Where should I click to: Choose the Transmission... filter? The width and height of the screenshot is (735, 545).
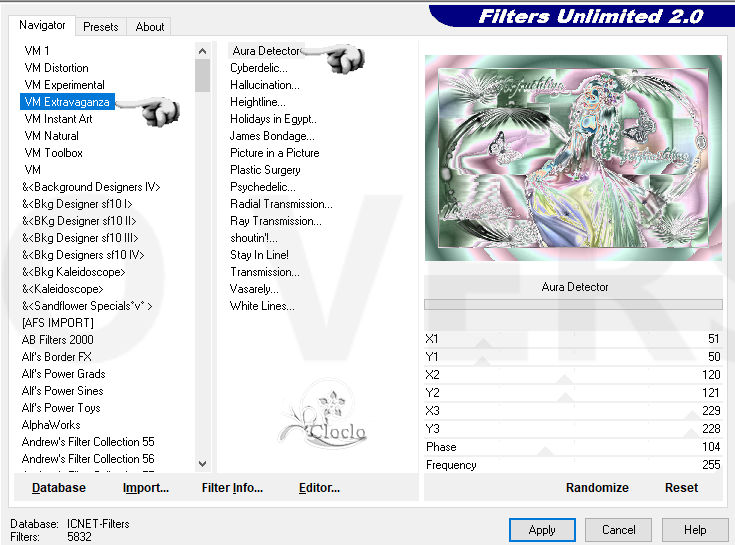tap(265, 272)
